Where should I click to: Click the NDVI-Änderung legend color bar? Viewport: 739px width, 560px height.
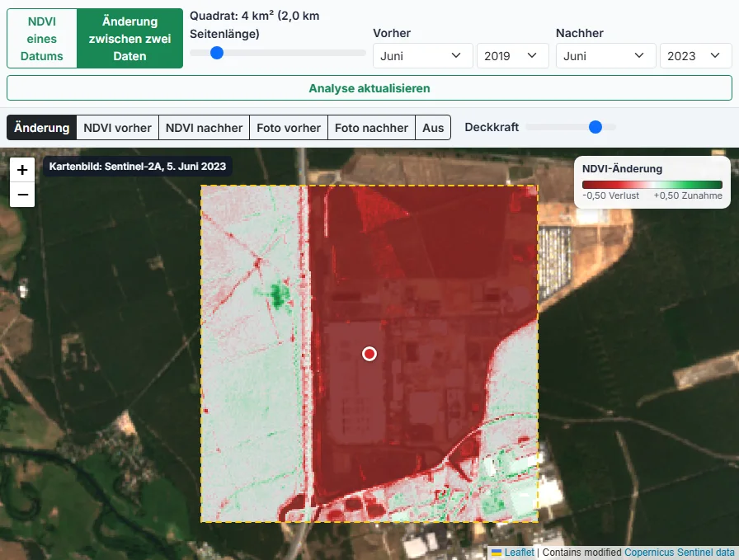pos(652,185)
